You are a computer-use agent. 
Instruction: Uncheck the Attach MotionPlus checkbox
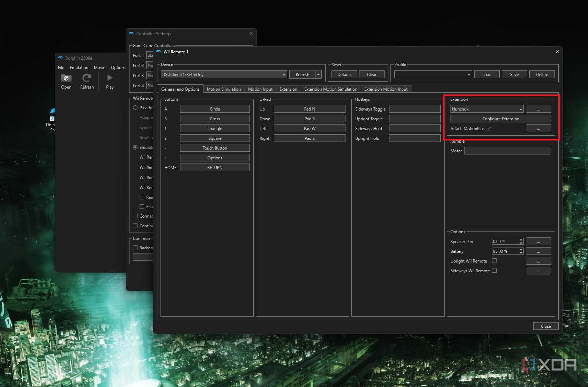point(489,128)
